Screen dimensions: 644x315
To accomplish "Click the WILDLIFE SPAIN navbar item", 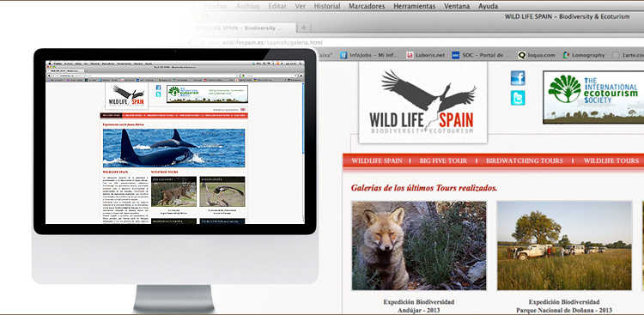I will pyautogui.click(x=377, y=161).
